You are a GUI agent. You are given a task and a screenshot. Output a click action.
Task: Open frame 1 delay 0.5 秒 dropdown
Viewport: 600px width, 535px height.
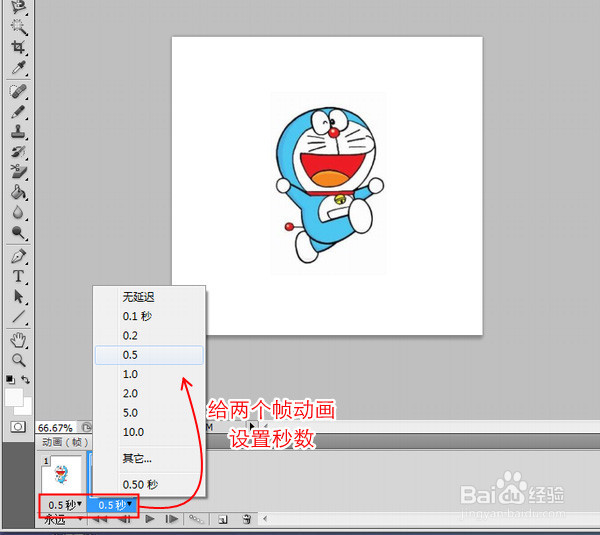click(x=65, y=505)
